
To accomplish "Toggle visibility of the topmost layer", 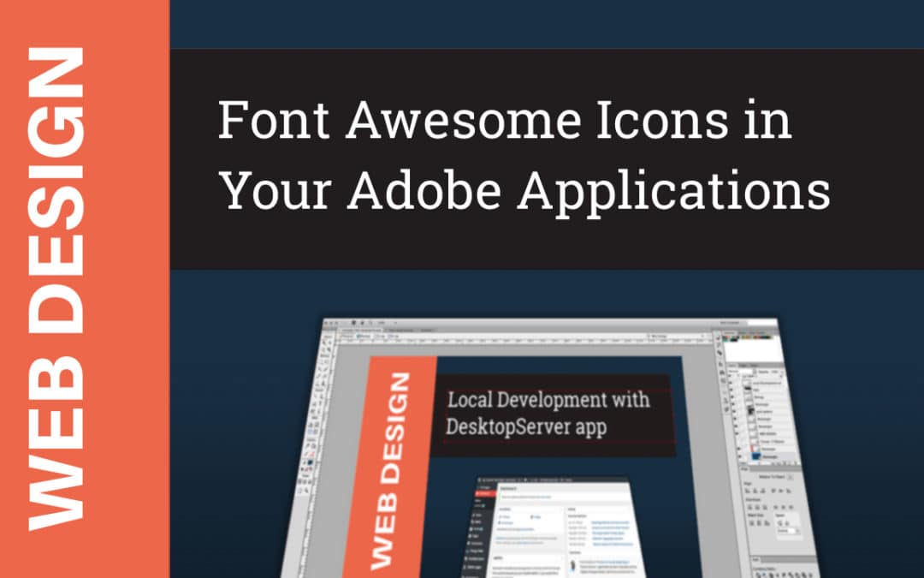I will [730, 381].
